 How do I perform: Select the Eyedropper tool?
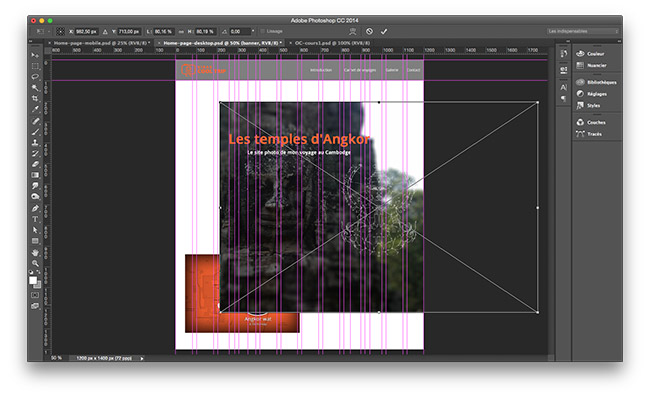tap(35, 109)
